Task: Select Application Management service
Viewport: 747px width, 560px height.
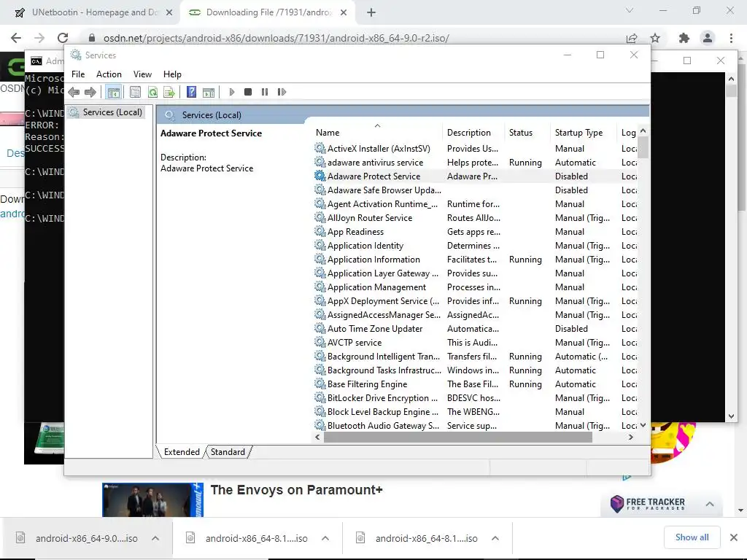Action: click(x=475, y=287)
